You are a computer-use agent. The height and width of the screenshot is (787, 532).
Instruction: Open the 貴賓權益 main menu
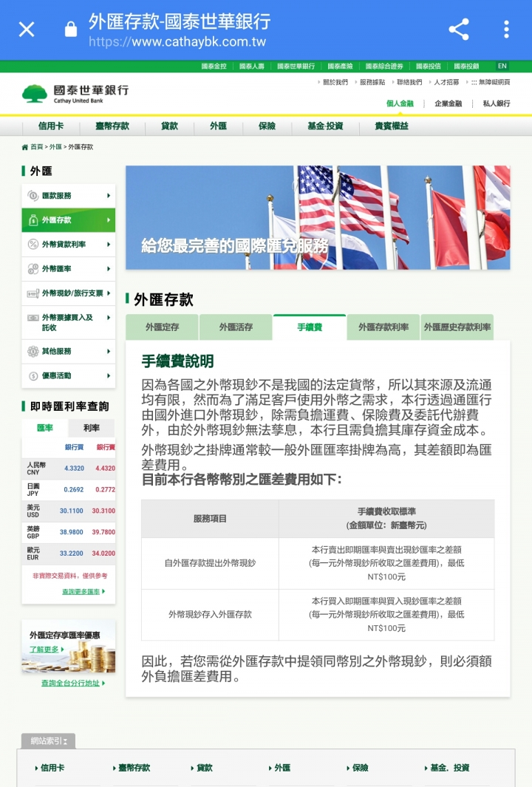click(392, 126)
